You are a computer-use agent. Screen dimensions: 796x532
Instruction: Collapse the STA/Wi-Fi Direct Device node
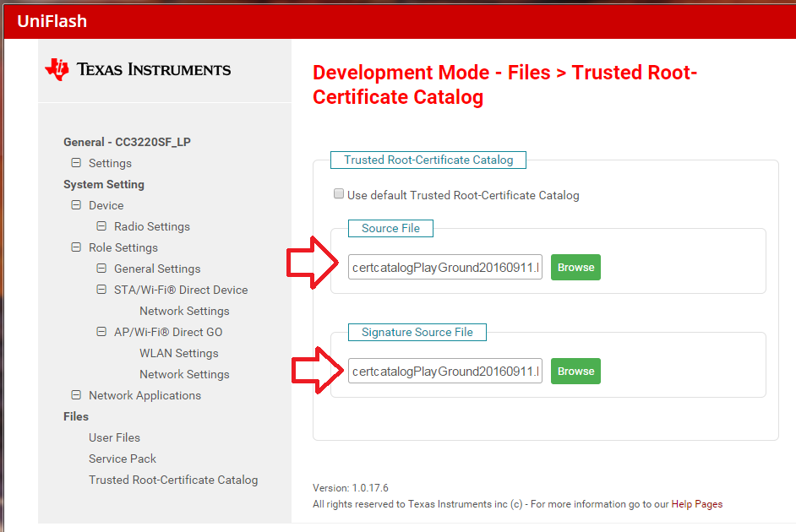(x=101, y=290)
